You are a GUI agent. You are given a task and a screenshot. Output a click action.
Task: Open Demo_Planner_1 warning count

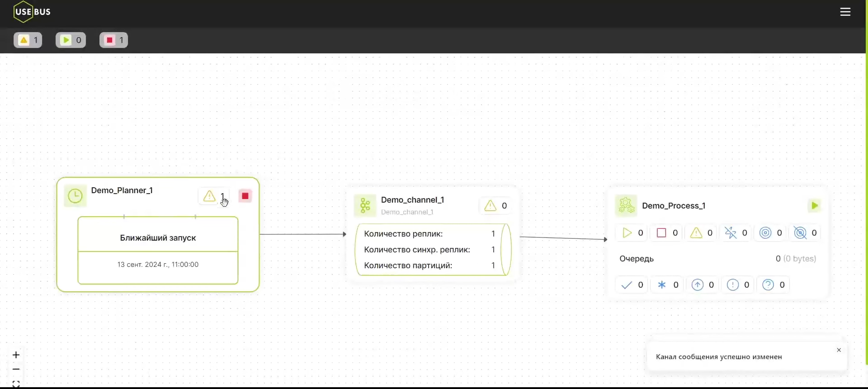tap(214, 196)
